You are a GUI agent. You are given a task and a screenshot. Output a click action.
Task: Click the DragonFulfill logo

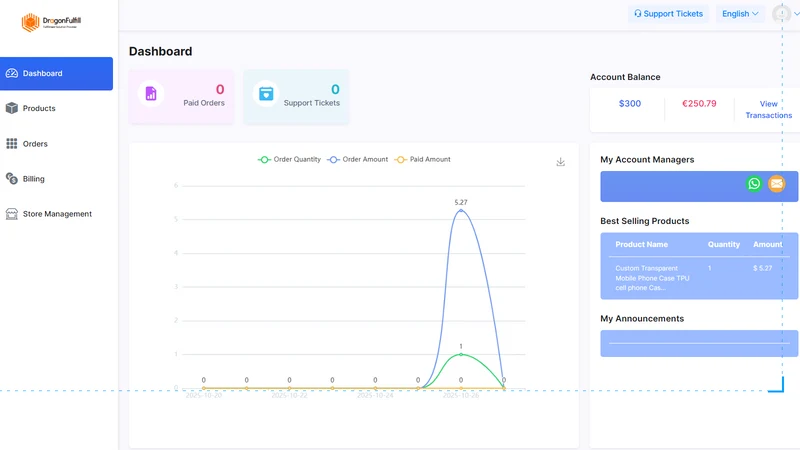pos(51,22)
